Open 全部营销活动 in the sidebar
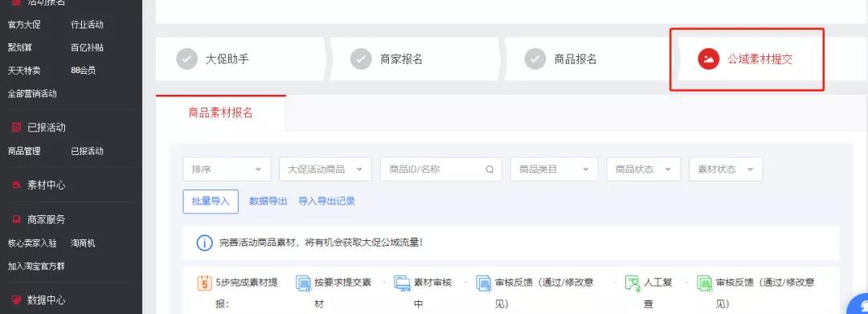868x314 pixels. (x=32, y=94)
